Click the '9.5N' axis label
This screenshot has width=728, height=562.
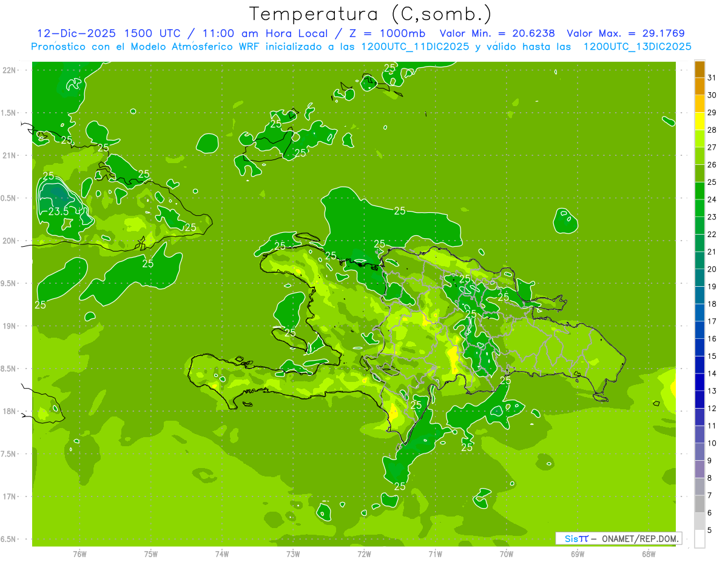tap(8, 283)
